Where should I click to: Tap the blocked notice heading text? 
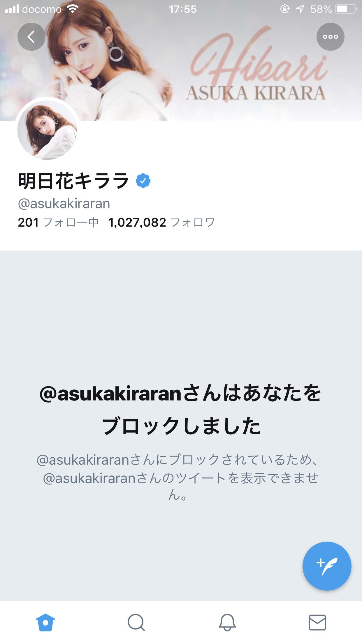[x=181, y=409]
